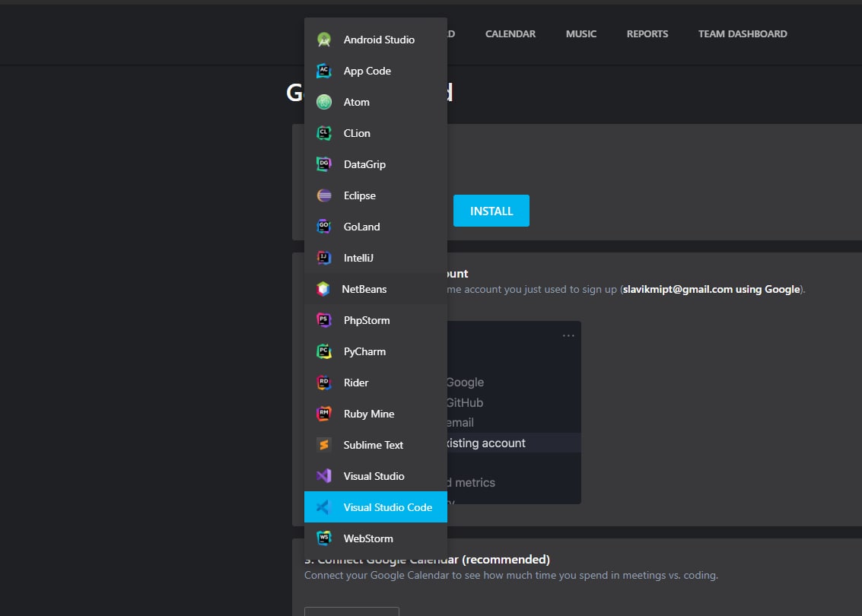
Task: Choose Sublime Text option
Action: [x=376, y=445]
